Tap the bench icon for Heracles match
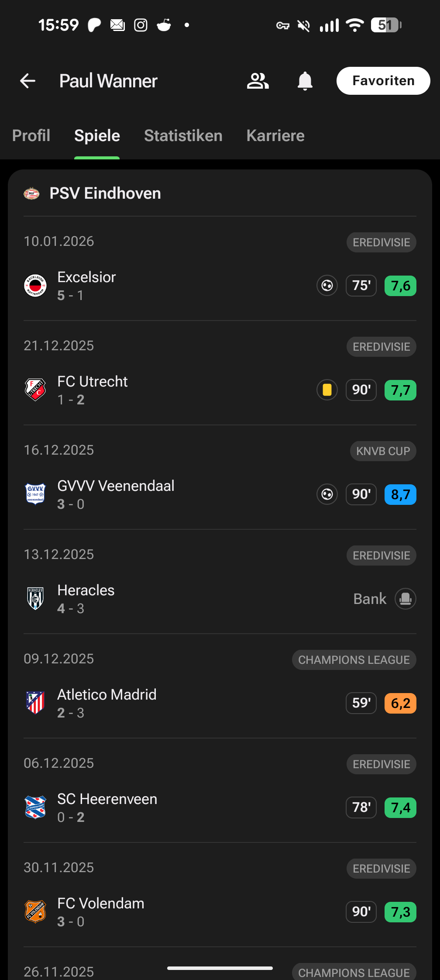 click(x=406, y=599)
